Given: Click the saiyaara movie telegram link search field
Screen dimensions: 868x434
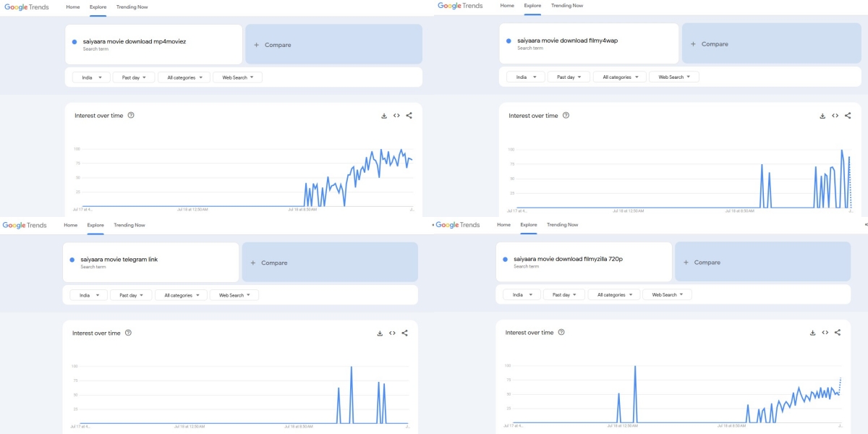Looking at the screenshot, I should pos(150,262).
